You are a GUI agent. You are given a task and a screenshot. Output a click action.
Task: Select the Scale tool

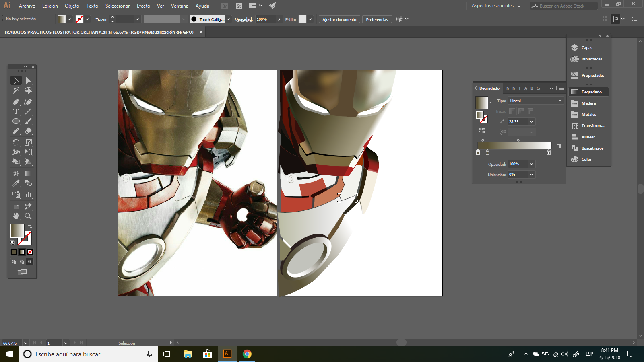click(28, 142)
